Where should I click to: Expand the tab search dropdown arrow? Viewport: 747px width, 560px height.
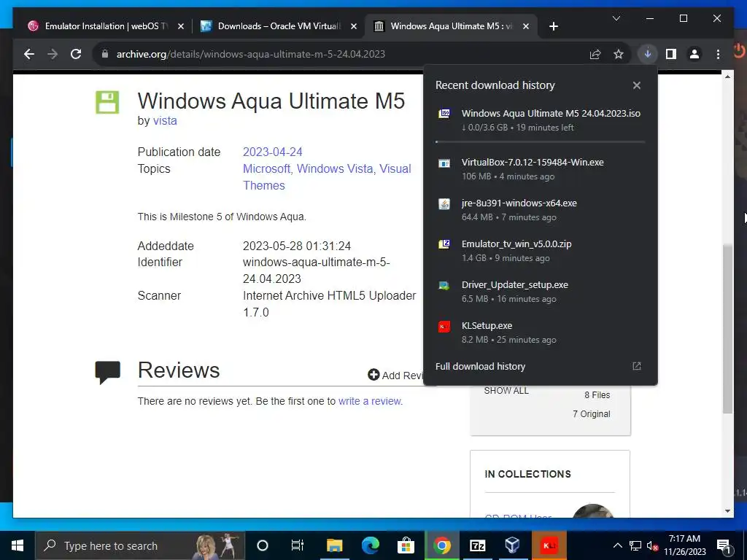(616, 18)
